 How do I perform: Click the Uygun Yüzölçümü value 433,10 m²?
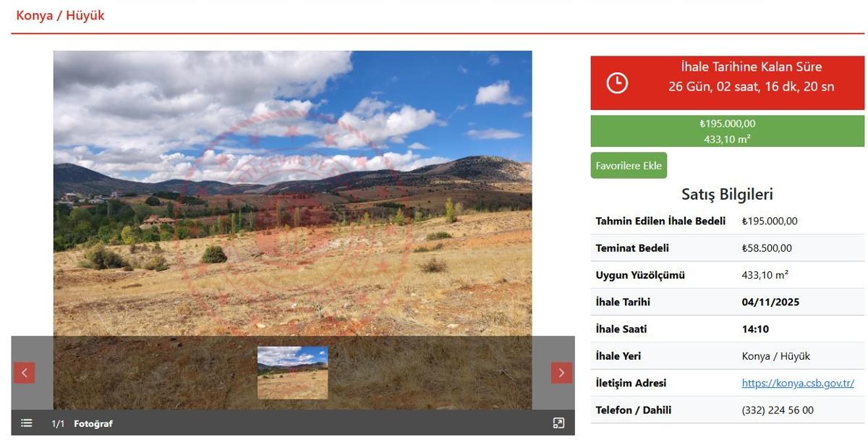pyautogui.click(x=765, y=275)
